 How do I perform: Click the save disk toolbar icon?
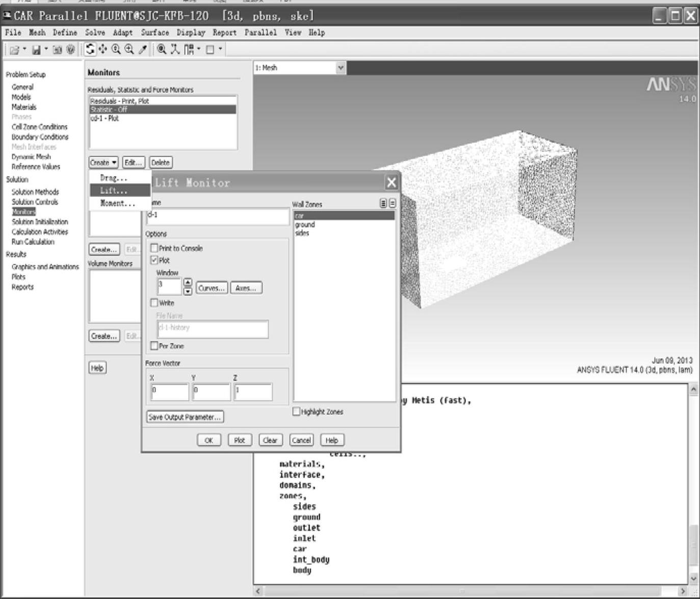pos(36,50)
